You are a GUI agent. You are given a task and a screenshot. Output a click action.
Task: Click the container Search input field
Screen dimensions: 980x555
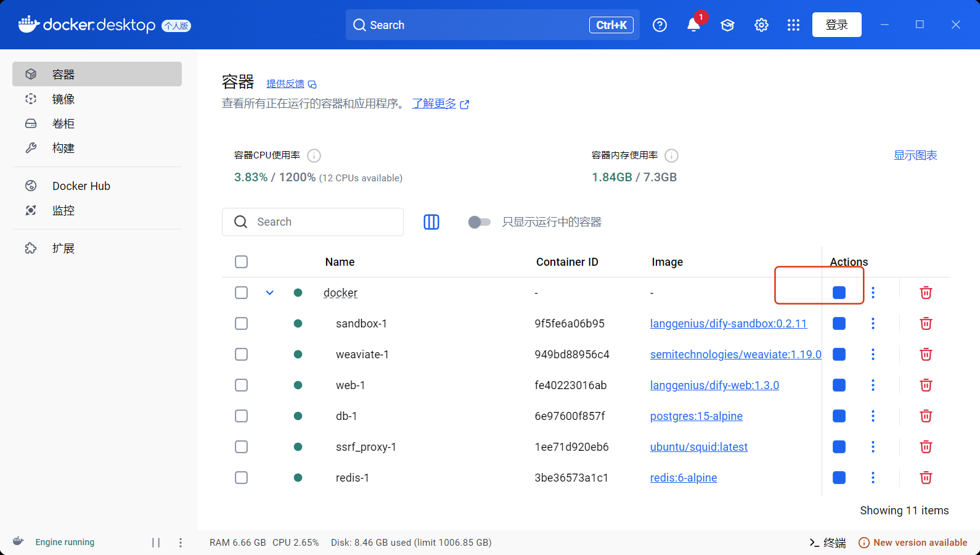312,222
